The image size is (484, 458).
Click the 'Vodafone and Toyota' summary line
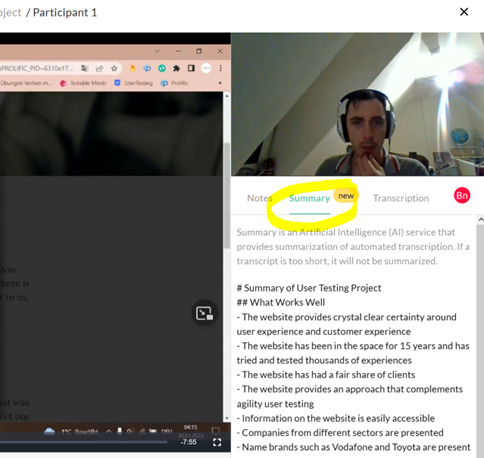click(354, 447)
